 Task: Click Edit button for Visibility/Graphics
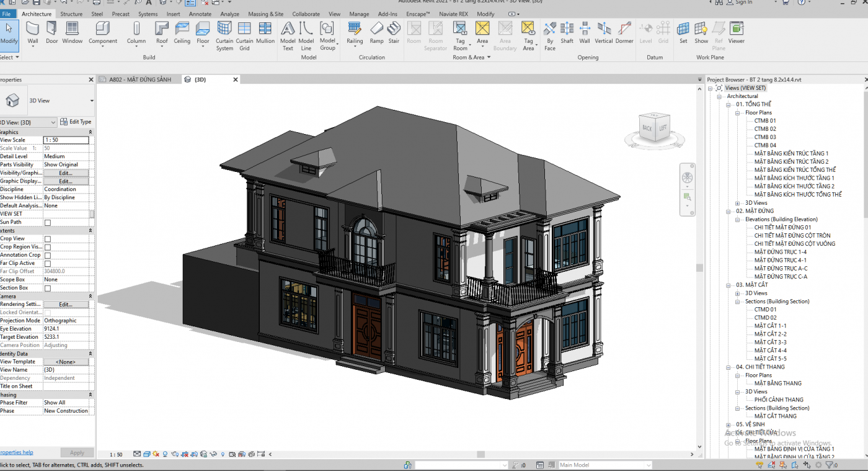click(66, 173)
